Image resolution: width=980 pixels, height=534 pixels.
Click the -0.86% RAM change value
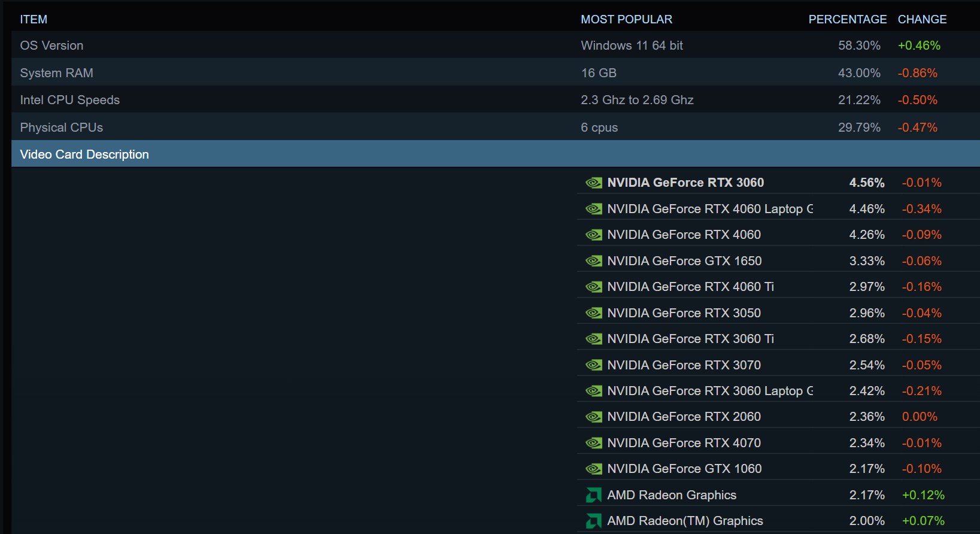[x=918, y=73]
